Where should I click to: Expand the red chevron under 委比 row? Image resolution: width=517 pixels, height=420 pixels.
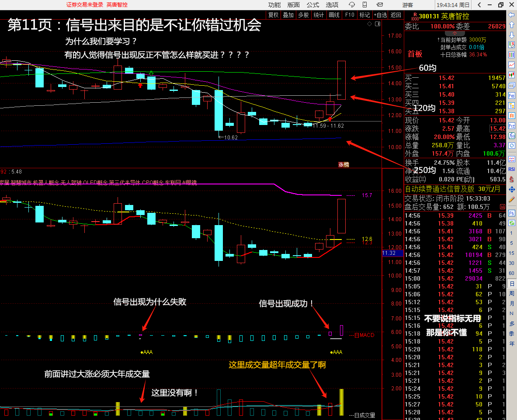point(455,33)
